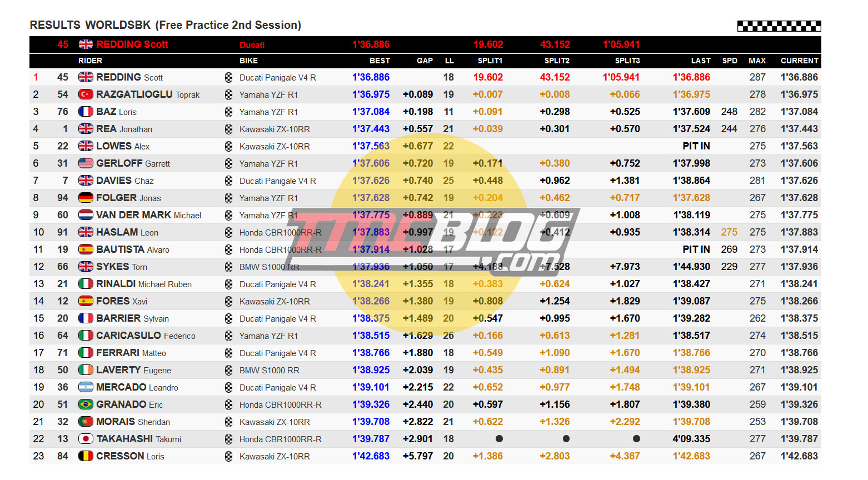Click 'Kawasaki ZX-10RR' in FORES Xavi's row
The width and height of the screenshot is (868, 480).
pos(275,302)
